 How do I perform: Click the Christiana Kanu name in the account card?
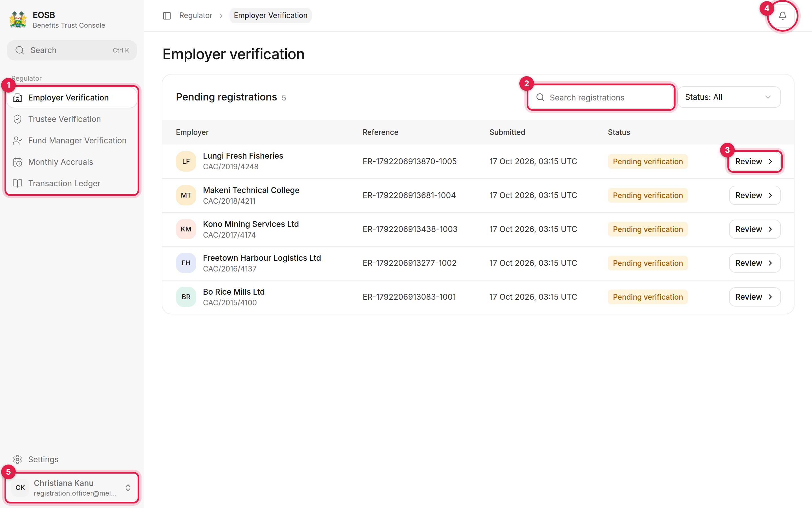pos(64,483)
